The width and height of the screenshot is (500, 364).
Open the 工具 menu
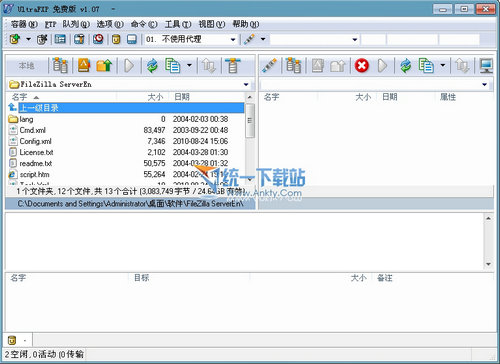tap(178, 24)
